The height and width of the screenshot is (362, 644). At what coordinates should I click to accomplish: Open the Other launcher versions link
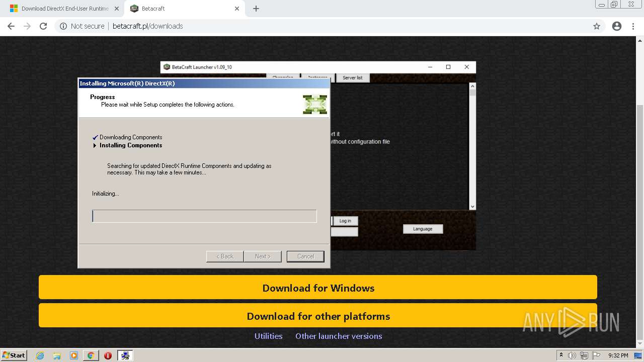[339, 336]
